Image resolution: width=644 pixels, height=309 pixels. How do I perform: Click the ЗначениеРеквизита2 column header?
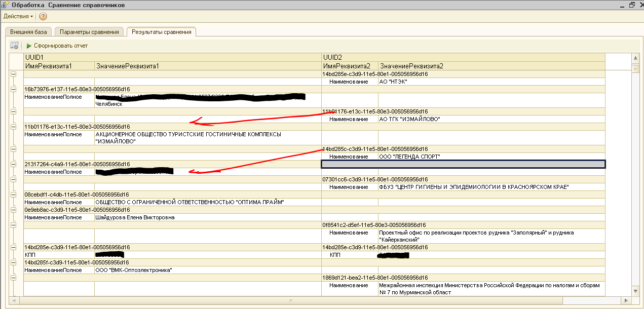[x=491, y=66]
